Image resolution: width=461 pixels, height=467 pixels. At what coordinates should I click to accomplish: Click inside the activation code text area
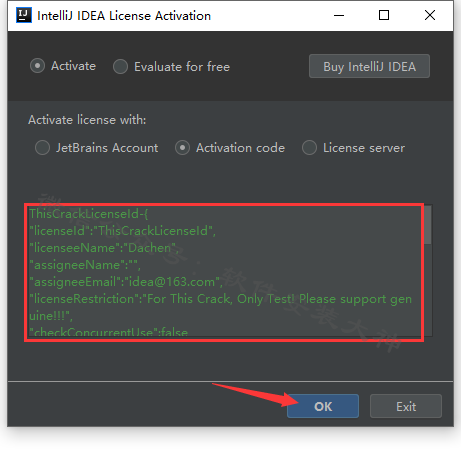point(225,272)
